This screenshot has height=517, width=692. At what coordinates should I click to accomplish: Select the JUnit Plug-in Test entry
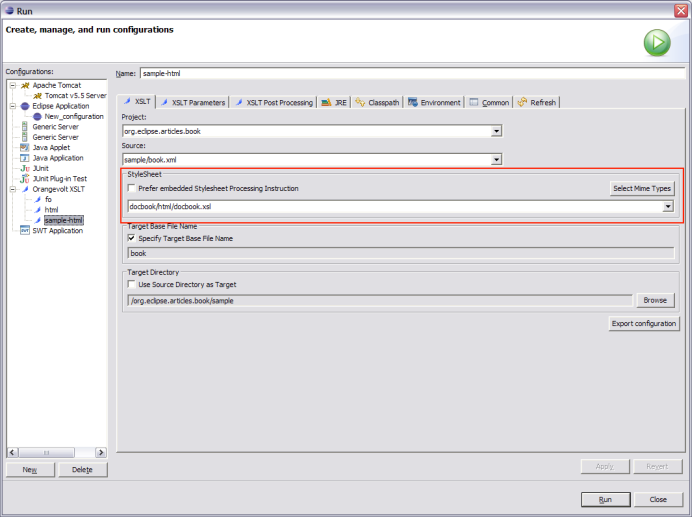click(x=60, y=179)
